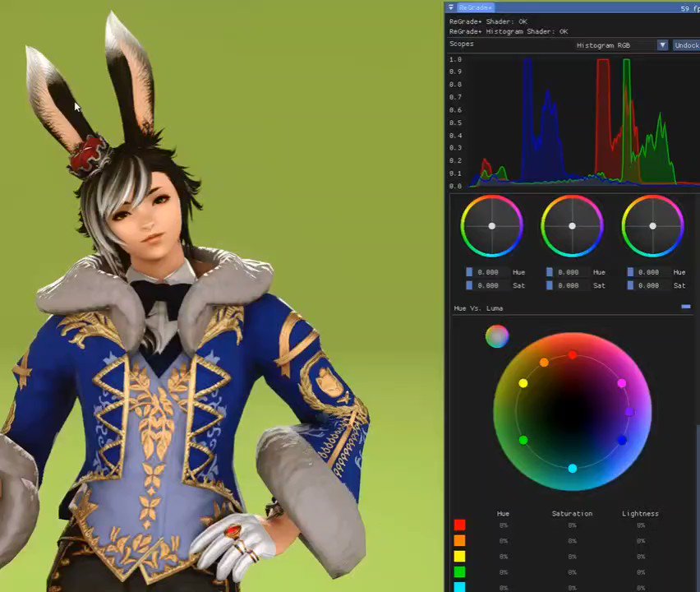
Task: Click the red color swatch in the table
Action: tap(459, 525)
